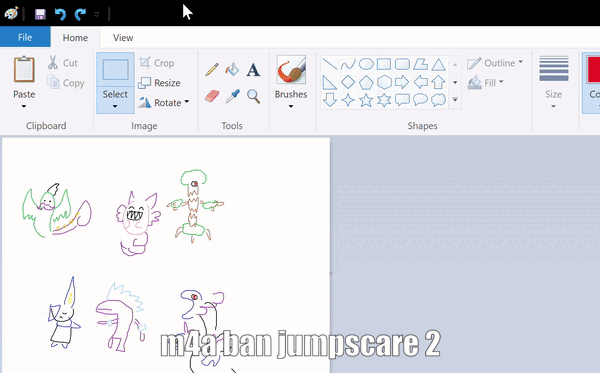Screen dimensions: 600x373
Task: Choose the Up arrow shape
Action: (438, 82)
